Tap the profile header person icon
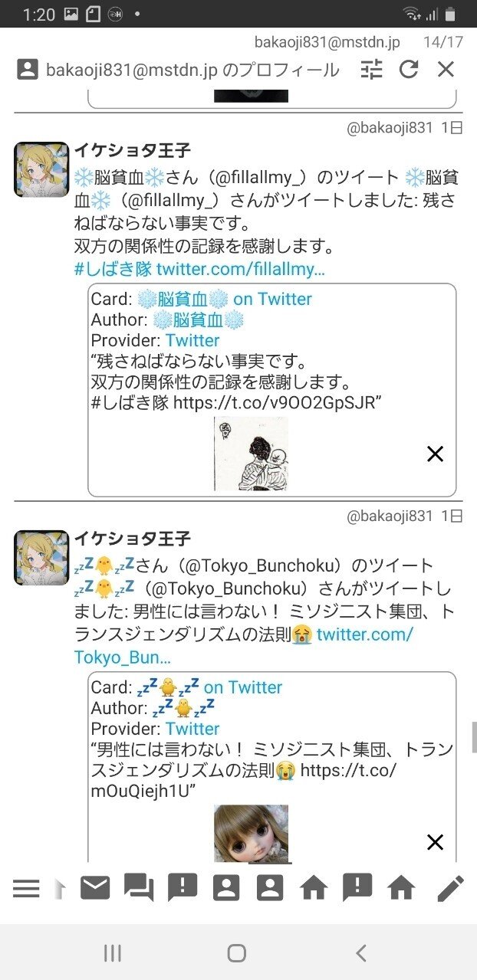Image resolution: width=477 pixels, height=980 pixels. pos(27,70)
